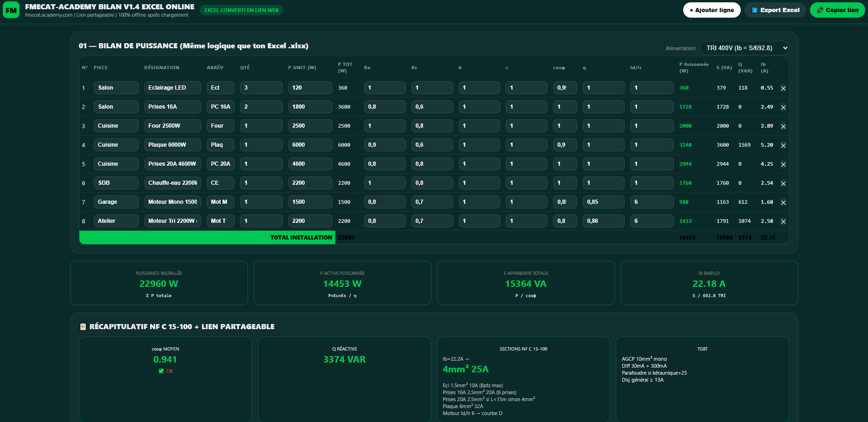
Task: Delete row 2 Prises 16A
Action: [x=783, y=107]
